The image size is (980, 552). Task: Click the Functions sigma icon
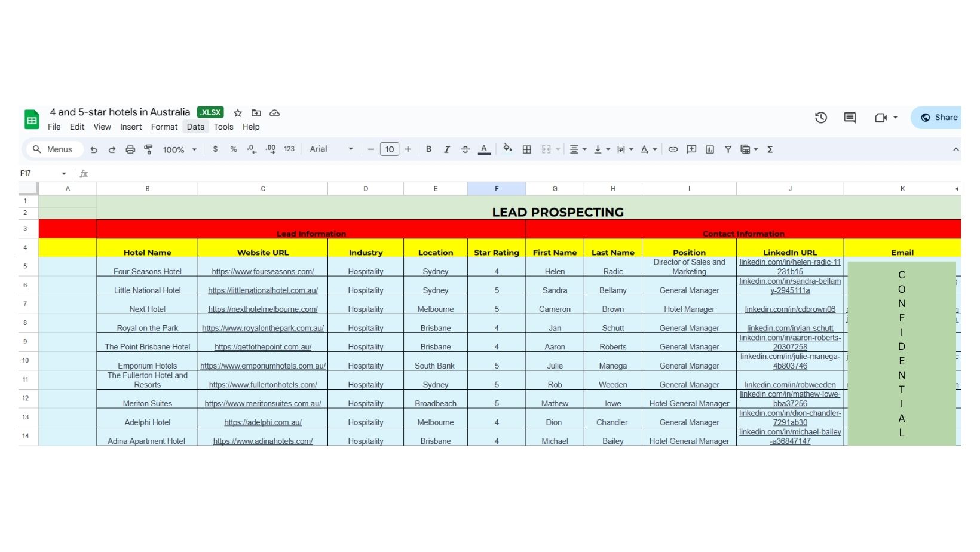coord(770,149)
